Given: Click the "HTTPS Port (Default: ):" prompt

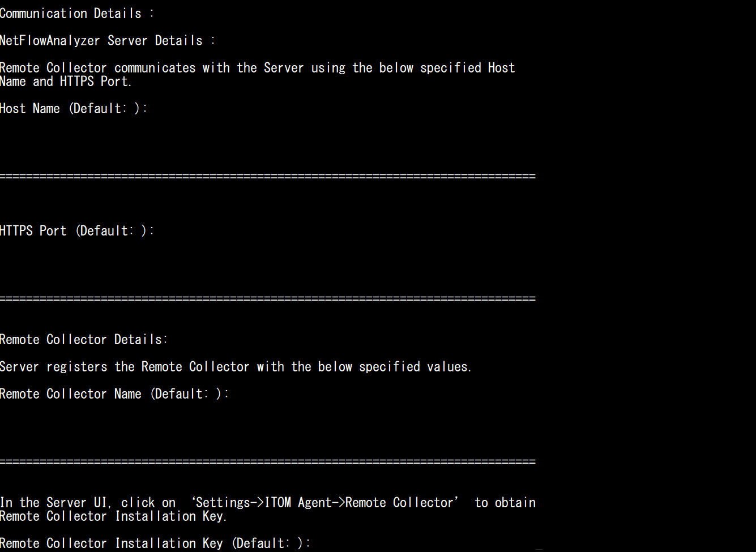Looking at the screenshot, I should coord(77,231).
